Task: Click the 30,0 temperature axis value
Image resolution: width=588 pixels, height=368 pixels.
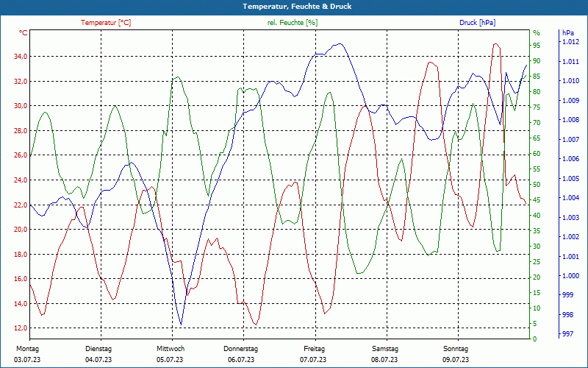Action: tap(21, 106)
